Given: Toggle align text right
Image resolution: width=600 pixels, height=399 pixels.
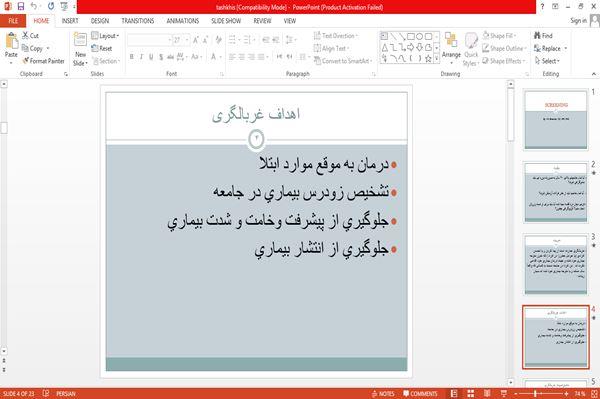Looking at the screenshot, I should pos(251,57).
